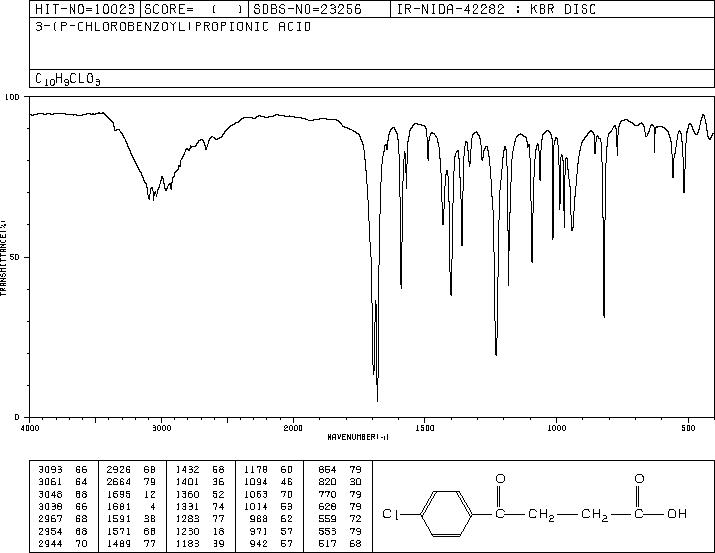
Task: Select the 1571 peak table entry
Action: (131, 531)
